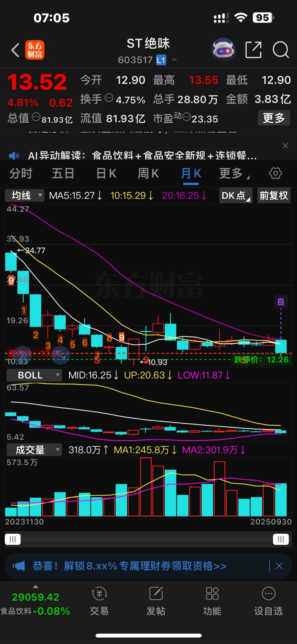The height and width of the screenshot is (644, 297).
Task: Expand the 食品饮料 index panel
Action: click(x=35, y=587)
